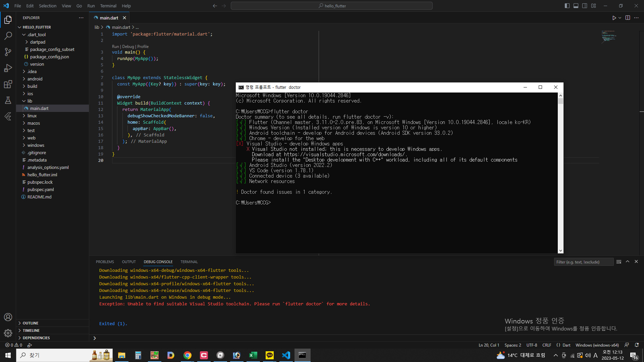
Task: Open KakaoTalk from the taskbar
Action: click(x=270, y=355)
